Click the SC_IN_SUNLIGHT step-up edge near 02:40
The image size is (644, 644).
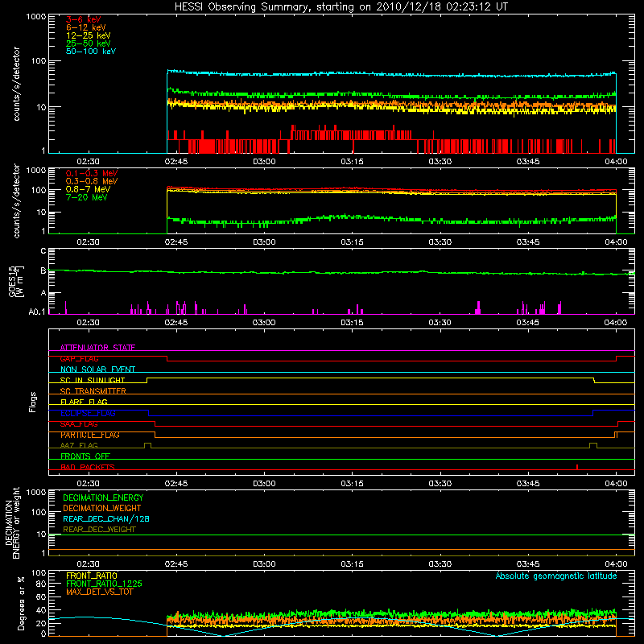pyautogui.click(x=147, y=380)
